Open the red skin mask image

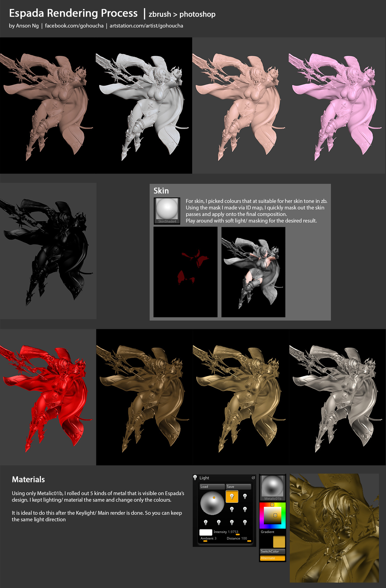(185, 272)
